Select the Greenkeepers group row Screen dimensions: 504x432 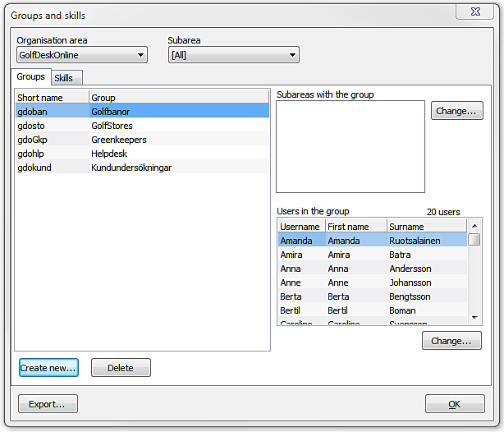(x=118, y=140)
